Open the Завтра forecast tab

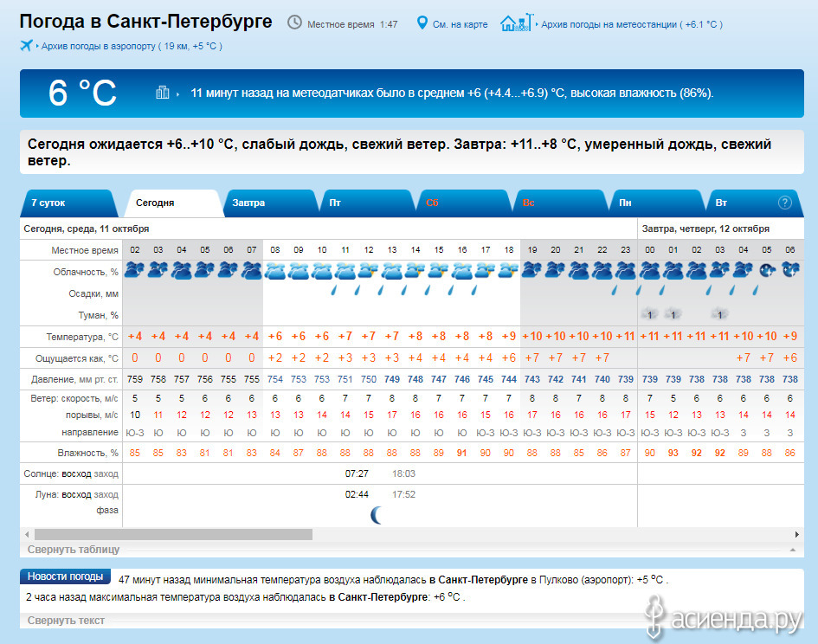coord(269,203)
